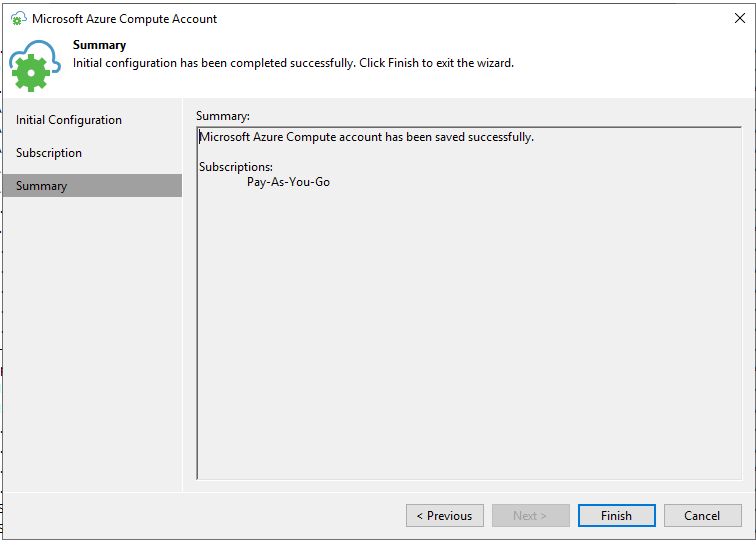756x542 pixels.
Task: Go to the Initial Configuration step
Action: click(68, 120)
